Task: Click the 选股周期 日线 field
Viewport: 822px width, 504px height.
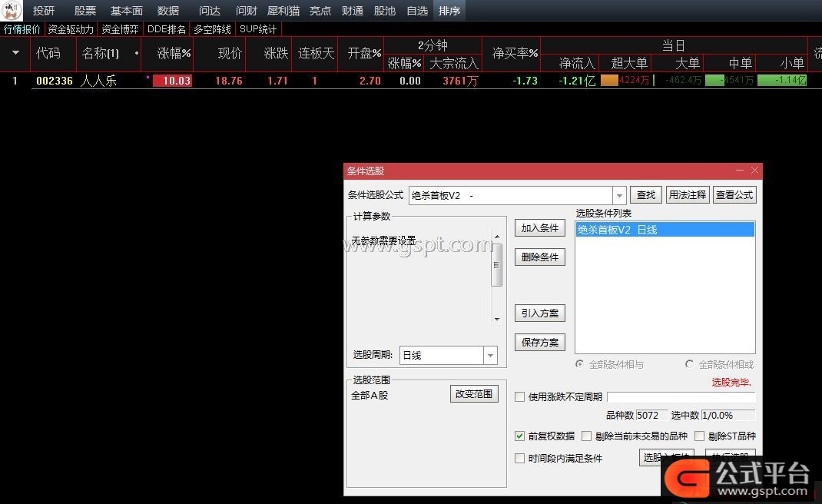Action: (x=442, y=356)
